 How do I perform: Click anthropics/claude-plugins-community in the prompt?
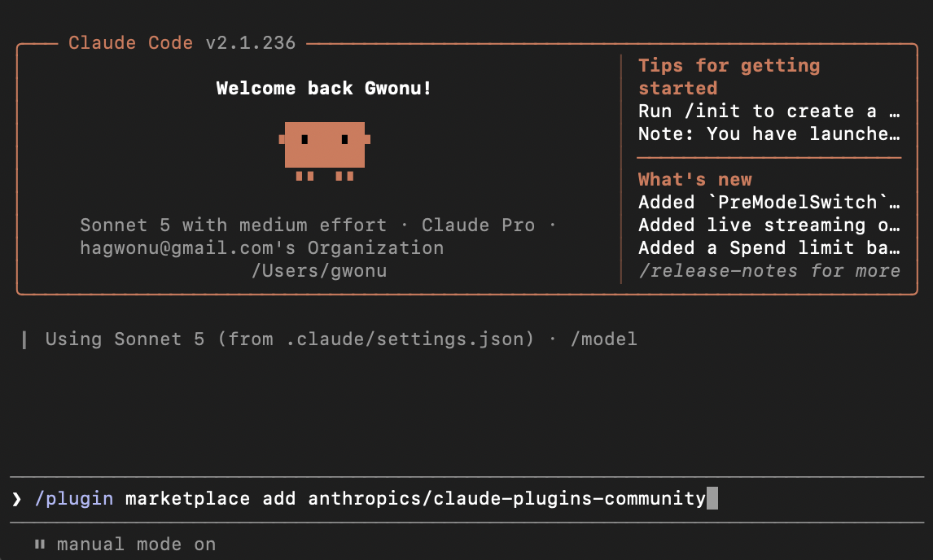coord(506,498)
